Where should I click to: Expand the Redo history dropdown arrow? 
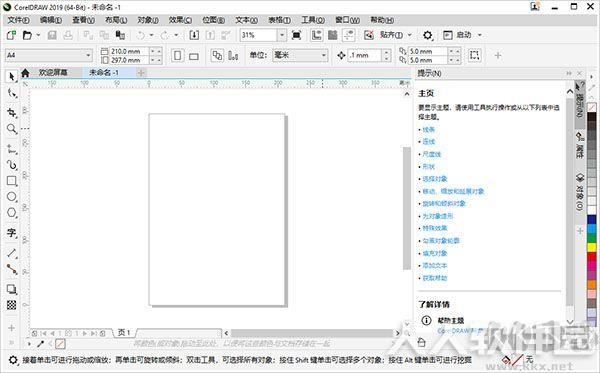click(x=176, y=35)
